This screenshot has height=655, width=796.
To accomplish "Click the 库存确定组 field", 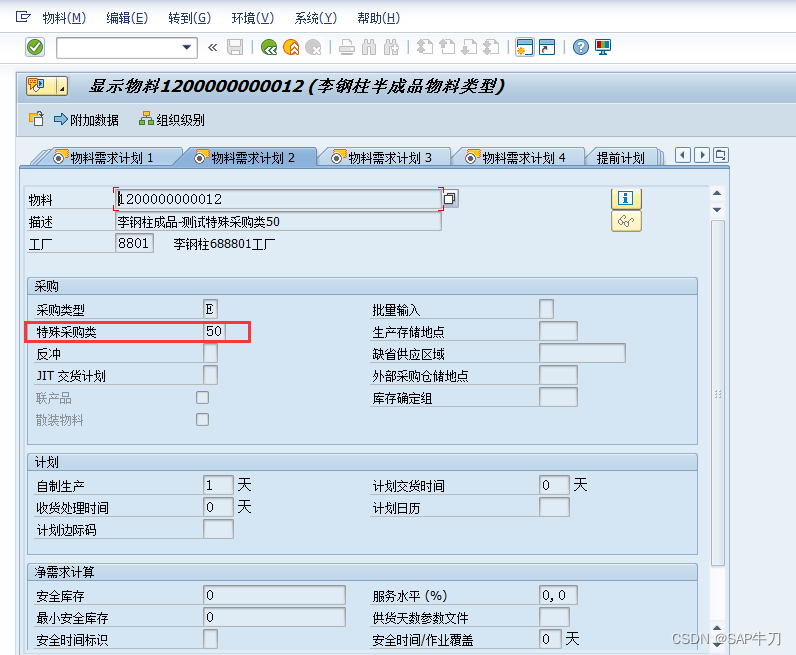I will point(558,398).
